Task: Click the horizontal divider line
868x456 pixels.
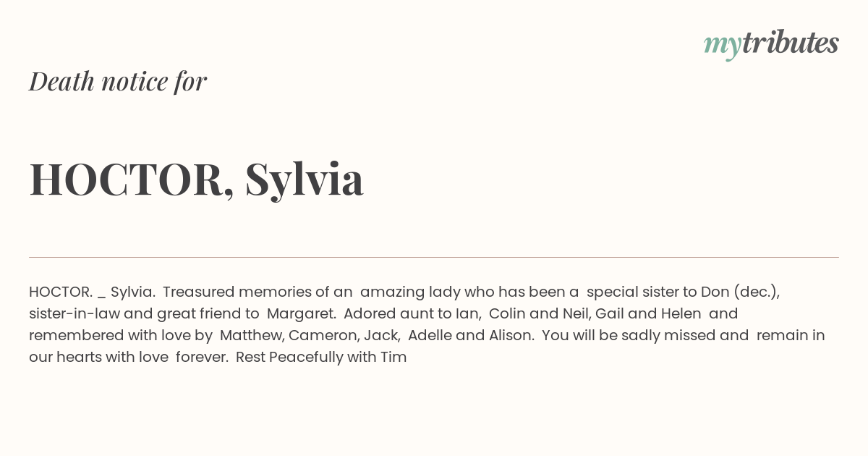Action: click(x=434, y=257)
